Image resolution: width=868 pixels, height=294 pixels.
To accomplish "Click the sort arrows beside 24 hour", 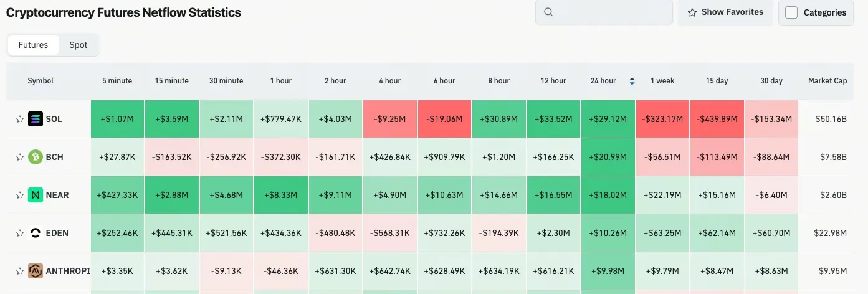I will pos(632,81).
